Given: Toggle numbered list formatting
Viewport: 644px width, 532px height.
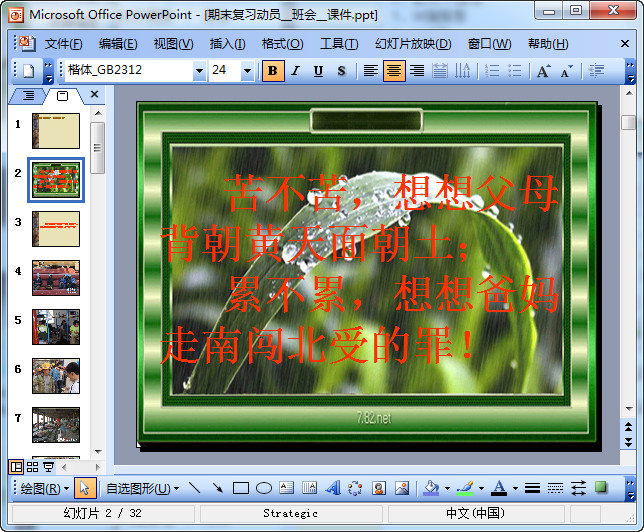Looking at the screenshot, I should point(492,71).
